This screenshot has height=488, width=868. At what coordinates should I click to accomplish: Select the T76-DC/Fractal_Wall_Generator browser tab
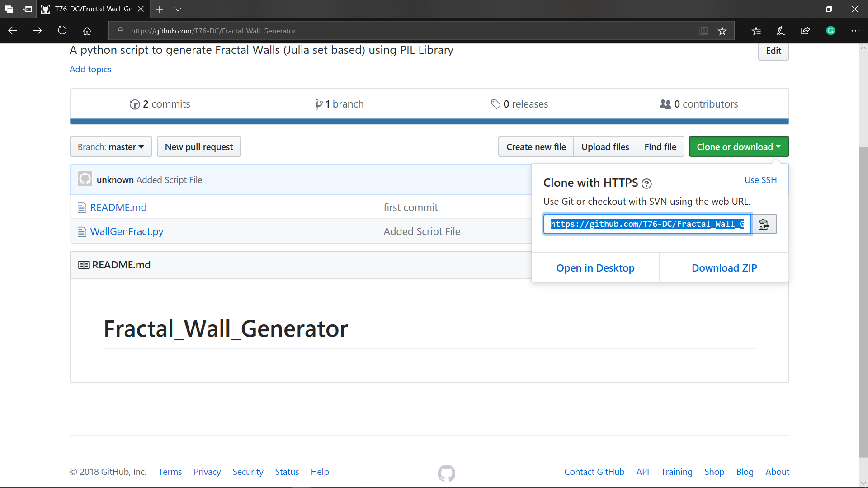(89, 9)
